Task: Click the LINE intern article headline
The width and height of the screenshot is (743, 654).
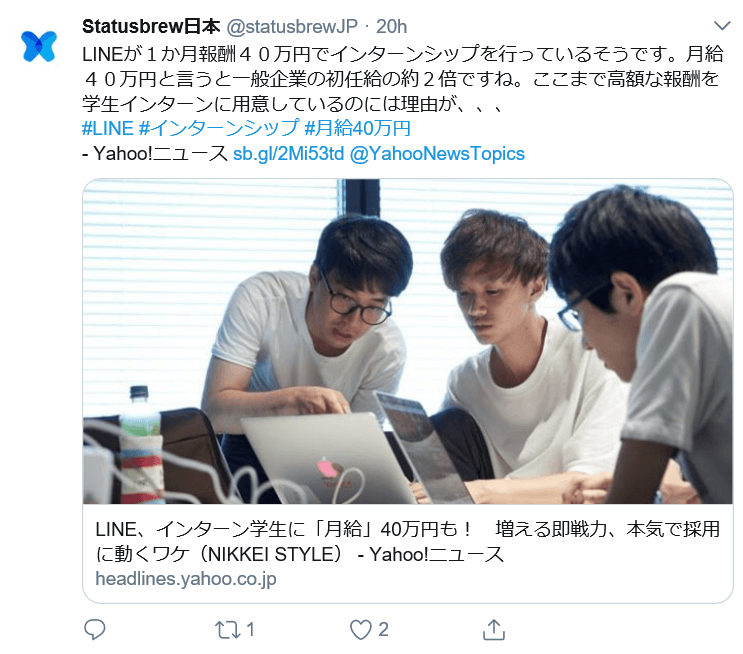Action: pyautogui.click(x=408, y=541)
